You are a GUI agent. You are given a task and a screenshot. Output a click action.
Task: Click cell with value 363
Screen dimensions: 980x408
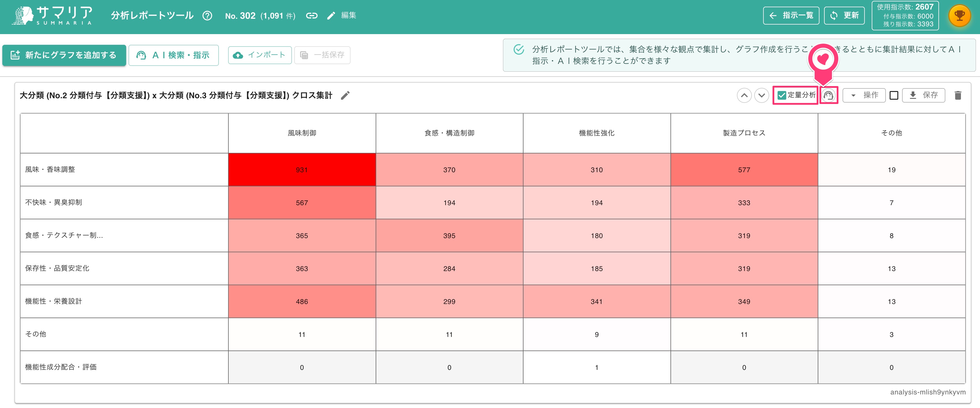click(302, 268)
